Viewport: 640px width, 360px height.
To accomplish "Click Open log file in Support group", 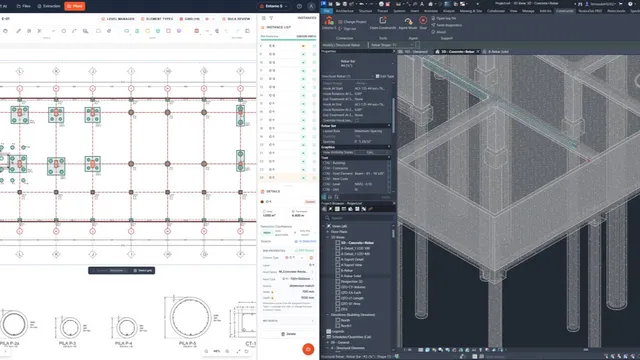I will tap(444, 18).
